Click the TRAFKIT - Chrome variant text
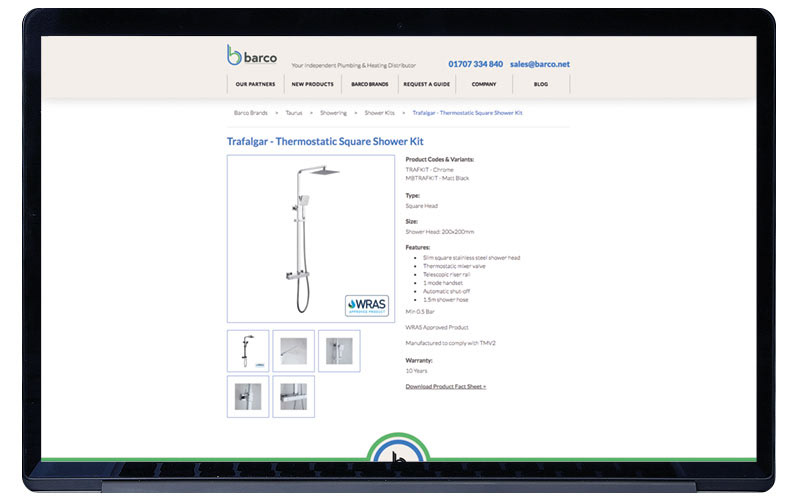This screenshot has height=500, width=800. tap(430, 169)
